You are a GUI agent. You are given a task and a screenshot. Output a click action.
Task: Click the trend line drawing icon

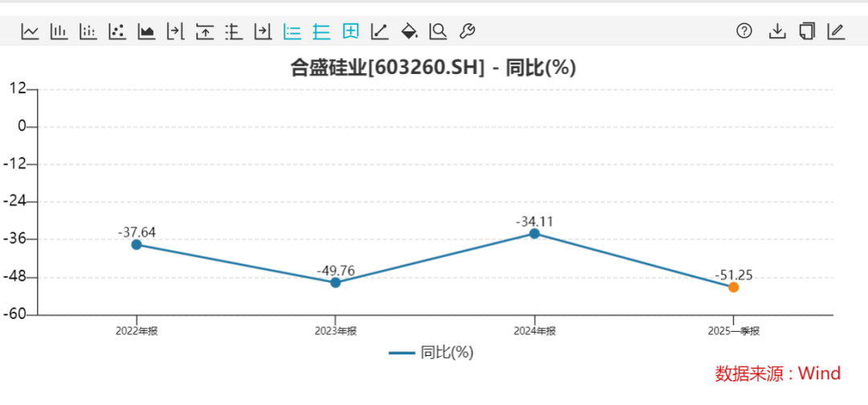(379, 31)
